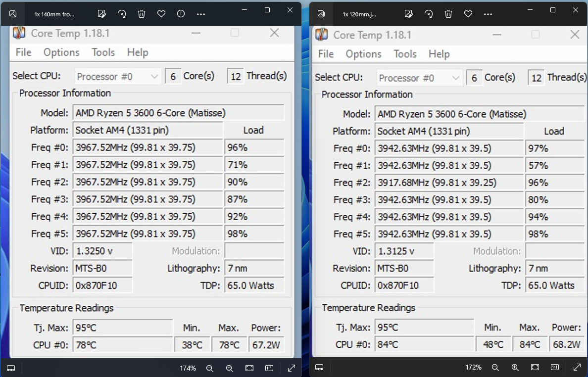Favorite the 1x 140mm photo with the heart

pyautogui.click(x=161, y=14)
